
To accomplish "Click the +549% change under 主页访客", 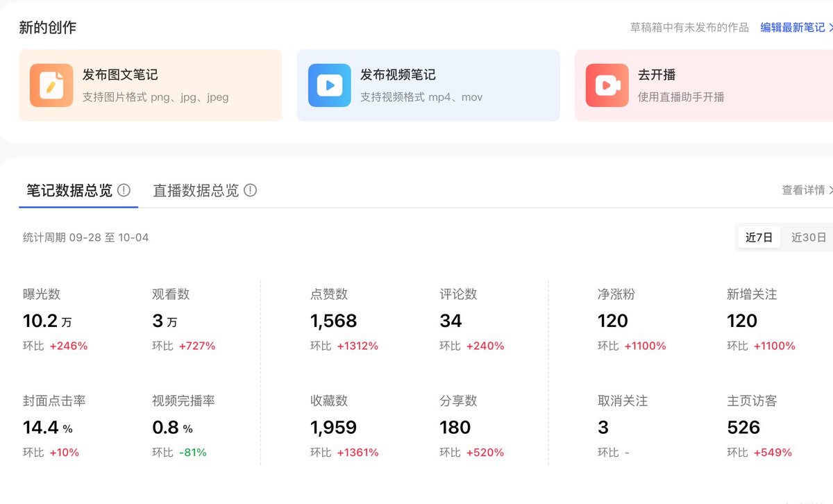I will pos(773,453).
